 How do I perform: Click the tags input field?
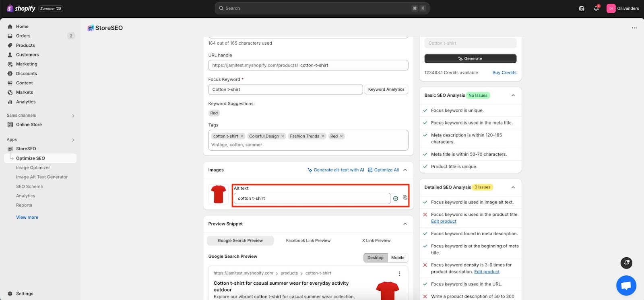click(308, 145)
